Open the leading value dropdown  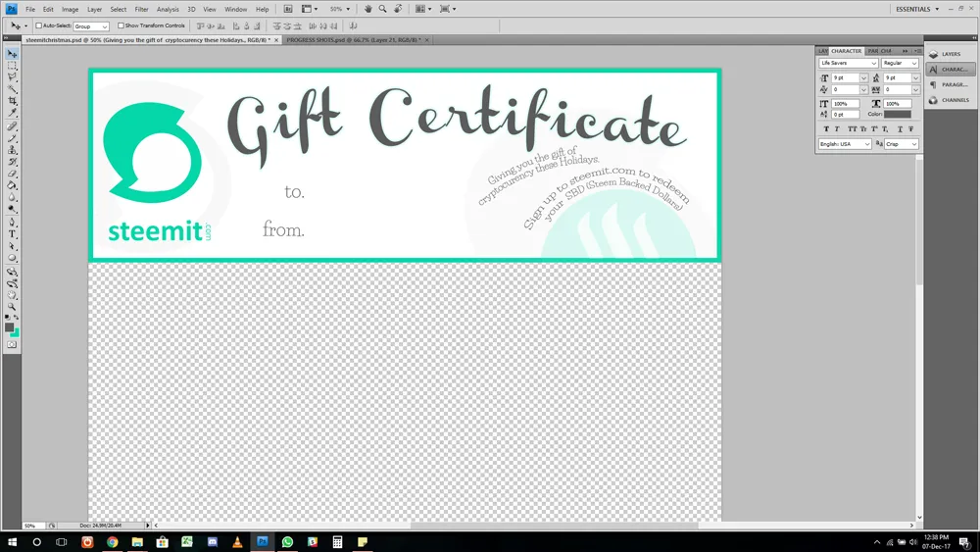(x=915, y=78)
